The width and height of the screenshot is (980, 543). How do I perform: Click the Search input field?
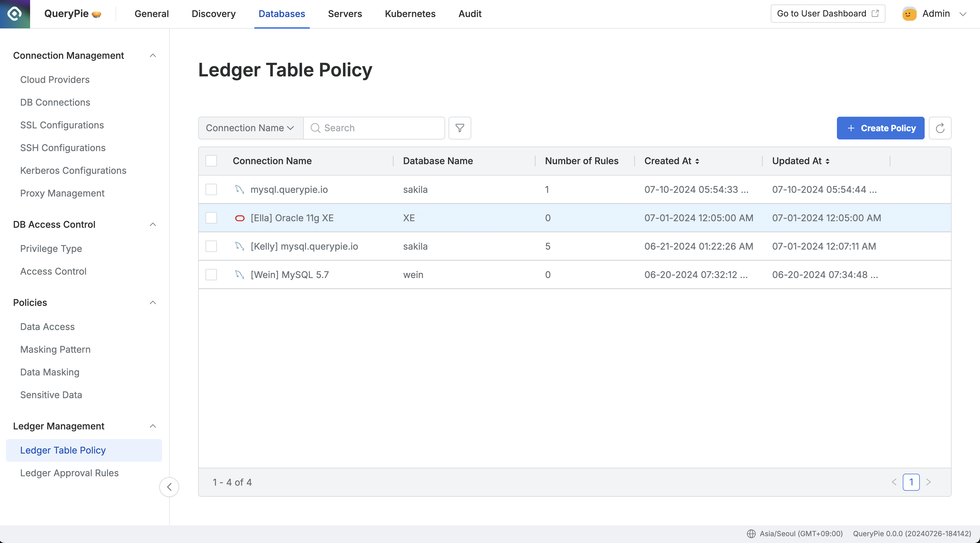pos(374,128)
